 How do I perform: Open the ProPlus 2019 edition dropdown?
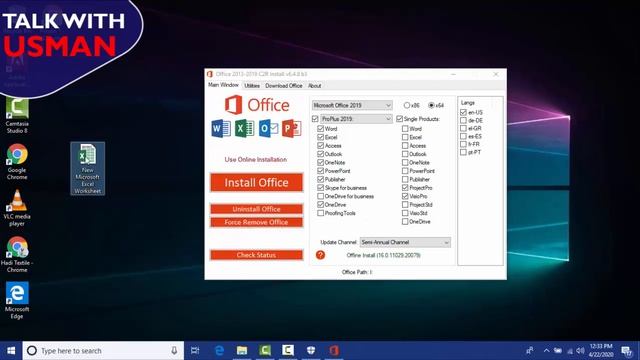click(x=356, y=119)
